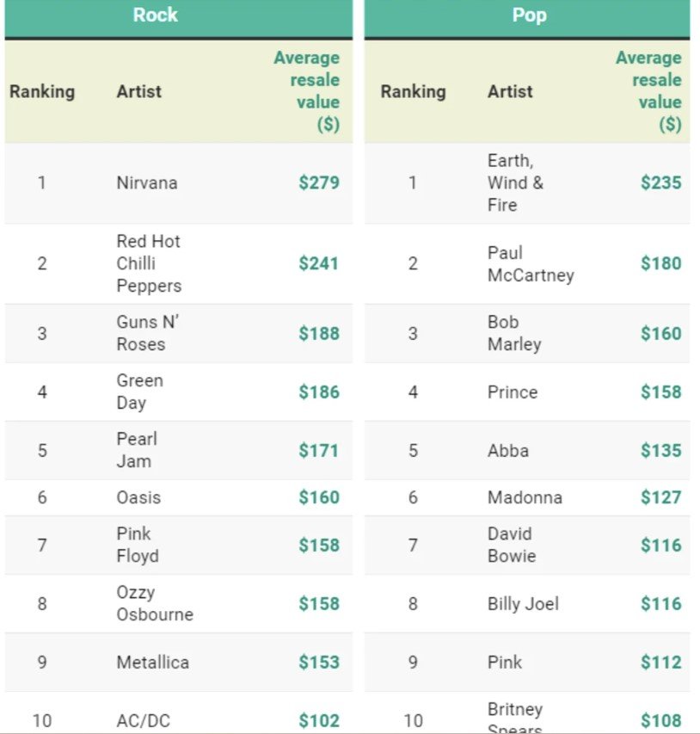The width and height of the screenshot is (700, 734).
Task: Click the Billy Joel artist name
Action: (523, 603)
